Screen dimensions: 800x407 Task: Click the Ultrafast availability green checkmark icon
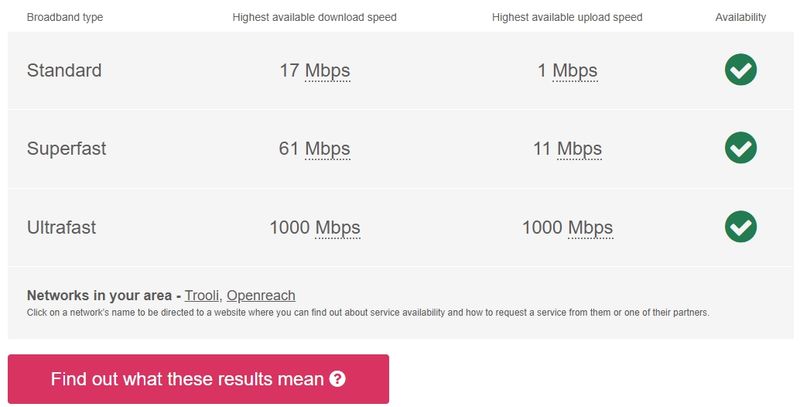tap(740, 226)
